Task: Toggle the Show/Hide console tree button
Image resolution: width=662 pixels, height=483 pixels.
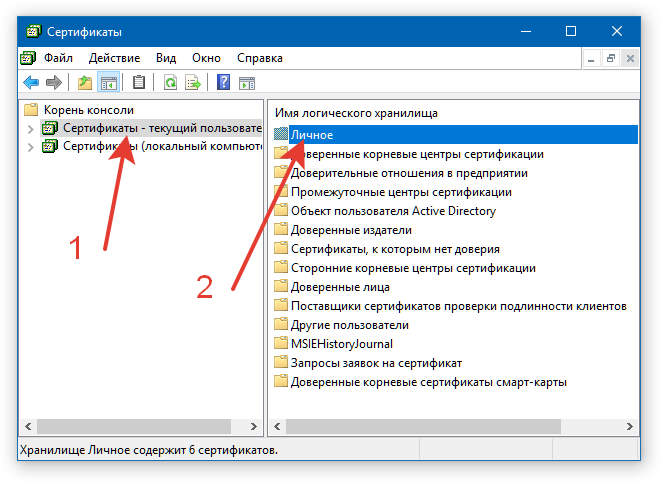Action: point(108,82)
